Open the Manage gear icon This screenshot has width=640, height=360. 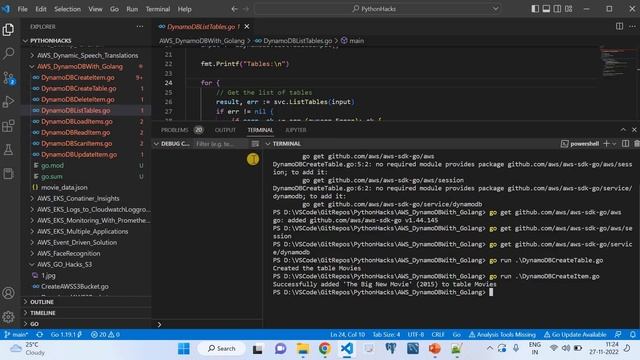coord(8,317)
